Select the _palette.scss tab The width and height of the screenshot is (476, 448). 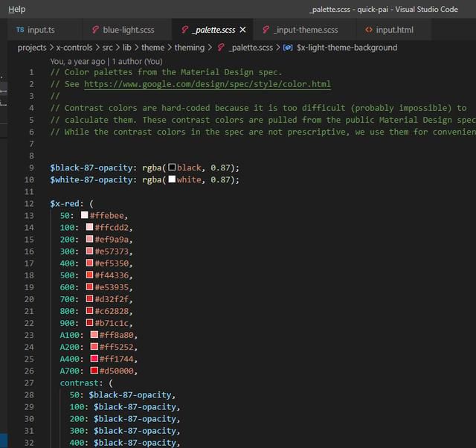tap(213, 30)
